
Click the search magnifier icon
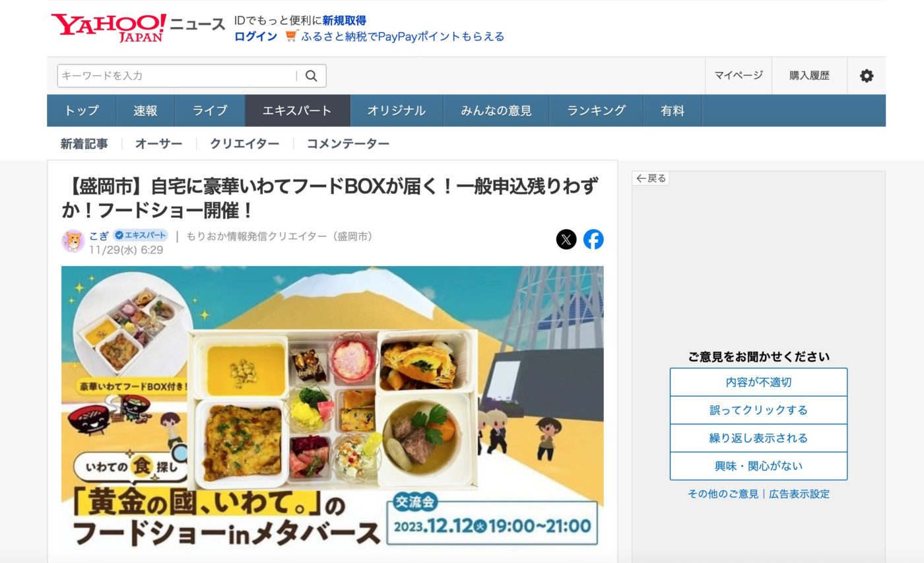click(x=312, y=76)
